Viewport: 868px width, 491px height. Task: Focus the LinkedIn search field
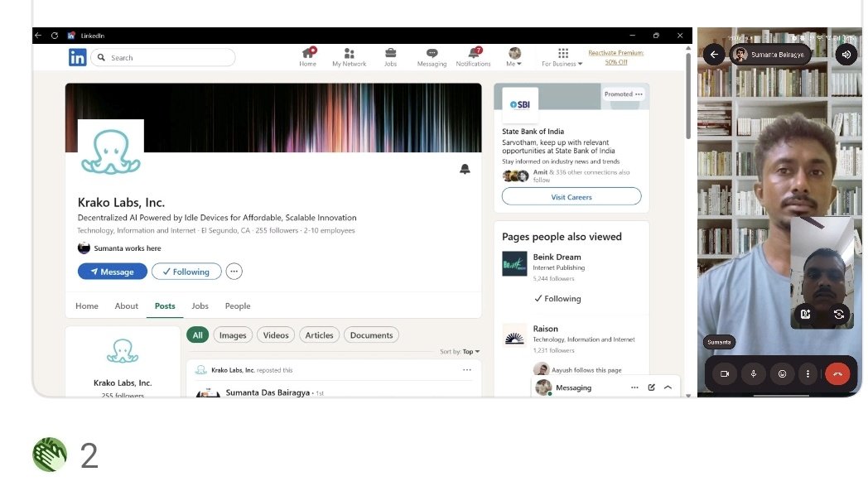(x=163, y=58)
